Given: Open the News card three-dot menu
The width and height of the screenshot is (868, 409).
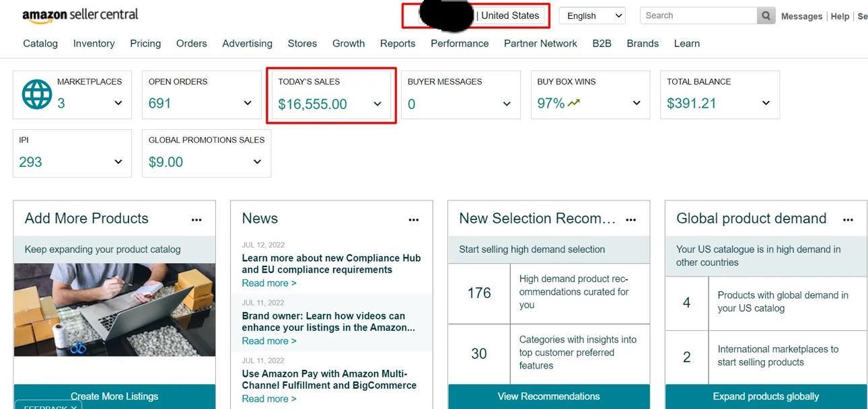Looking at the screenshot, I should pos(414,219).
